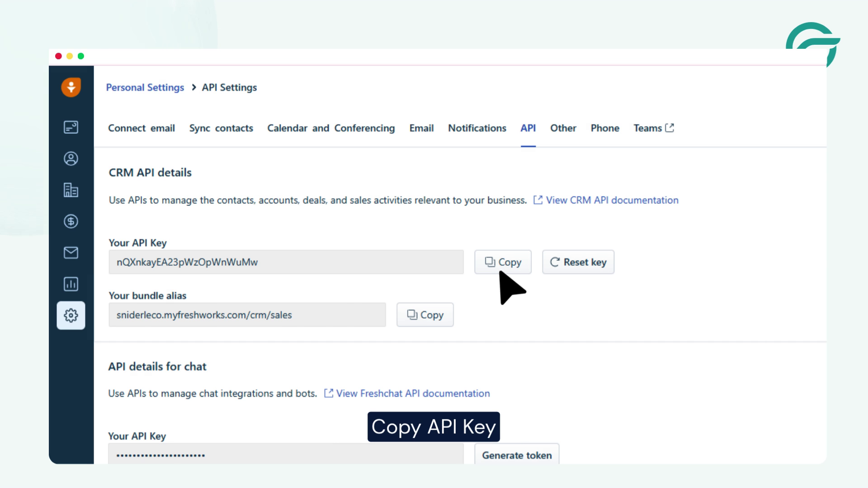The image size is (868, 488).
Task: Click the CRM API key field
Action: tap(286, 262)
